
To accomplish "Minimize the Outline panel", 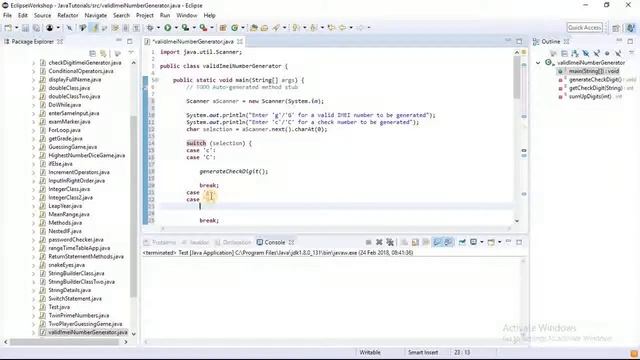I will tap(619, 41).
